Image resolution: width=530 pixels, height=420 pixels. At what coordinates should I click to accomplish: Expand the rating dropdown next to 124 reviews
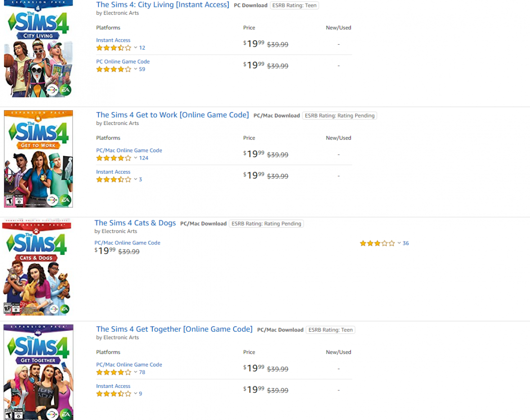tap(136, 158)
